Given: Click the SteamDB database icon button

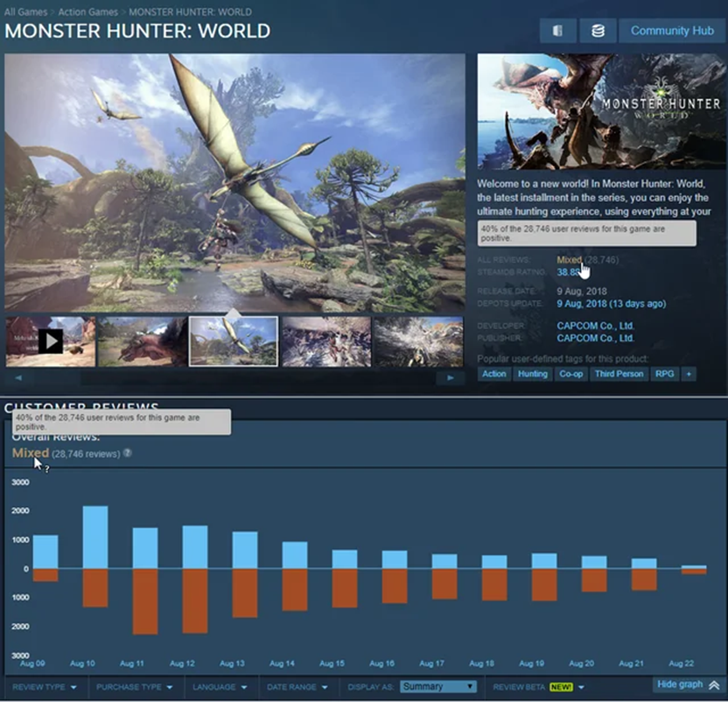Looking at the screenshot, I should pyautogui.click(x=598, y=31).
